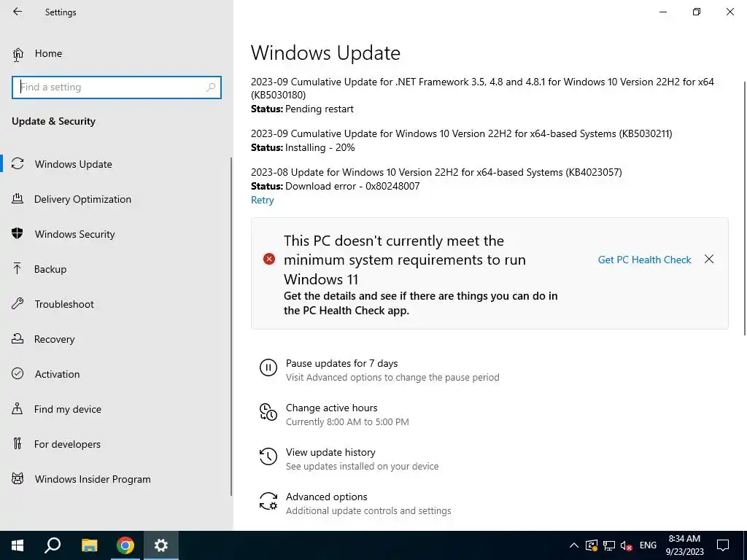The height and width of the screenshot is (560, 747).
Task: Click the Update & Security heading
Action: pos(53,121)
